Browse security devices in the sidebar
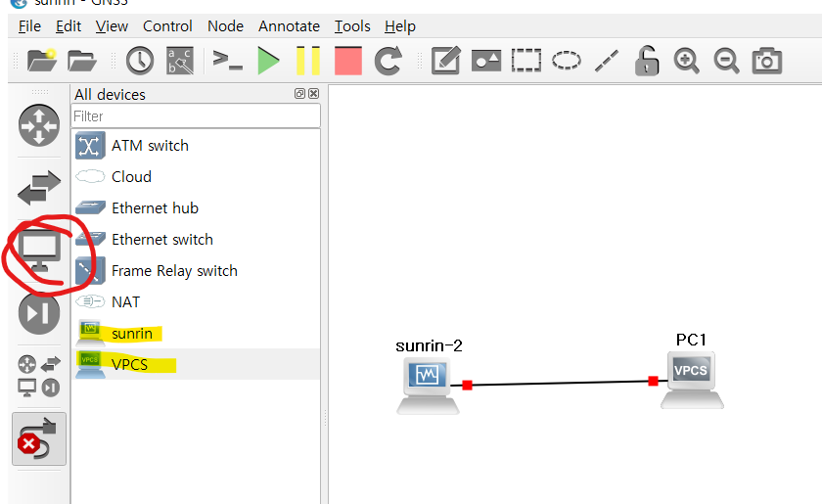Viewport: 822px width, 504px height. pyautogui.click(x=39, y=313)
